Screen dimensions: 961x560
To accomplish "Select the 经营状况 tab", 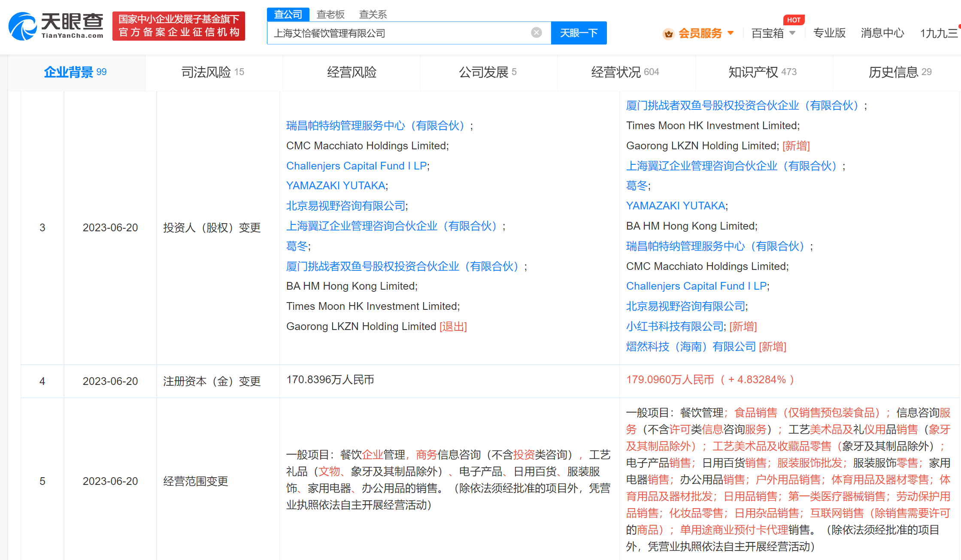I will tap(626, 72).
